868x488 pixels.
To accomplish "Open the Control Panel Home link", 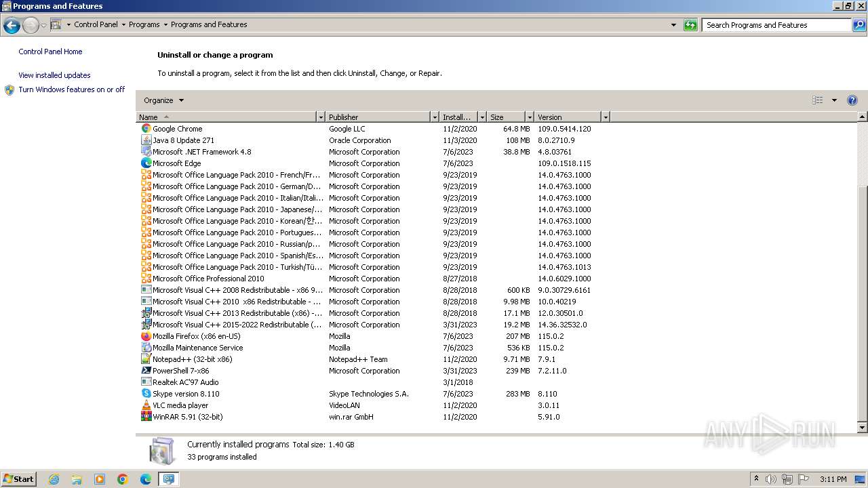I will pos(50,52).
